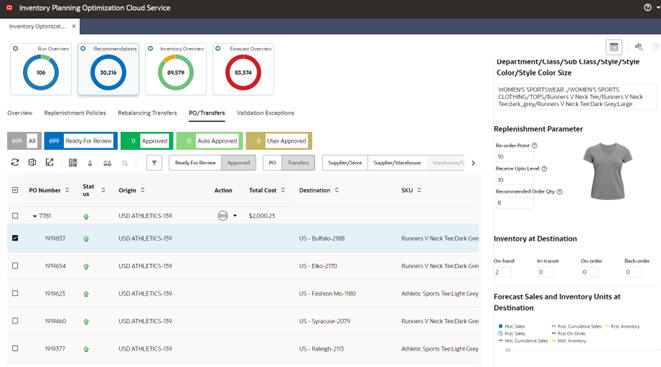
Task: Sort by Destination column
Action: [x=336, y=190]
